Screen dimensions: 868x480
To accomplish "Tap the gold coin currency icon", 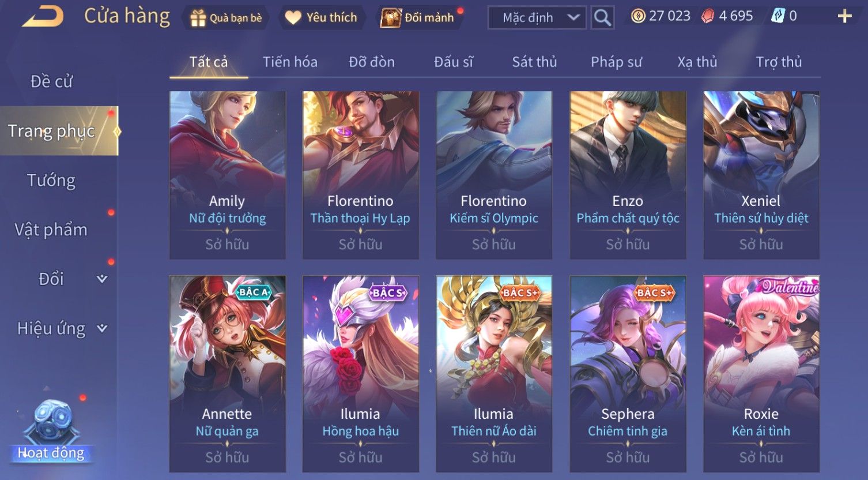I will coord(638,16).
